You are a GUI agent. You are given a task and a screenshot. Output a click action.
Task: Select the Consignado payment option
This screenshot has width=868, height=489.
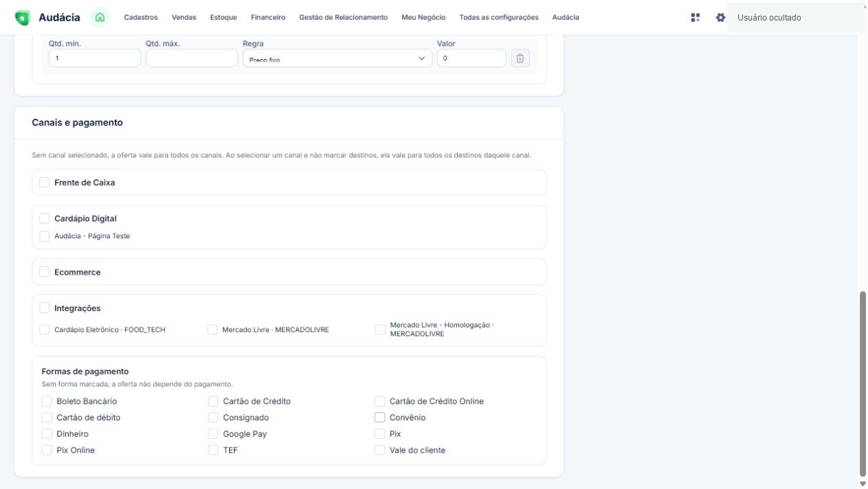(213, 418)
